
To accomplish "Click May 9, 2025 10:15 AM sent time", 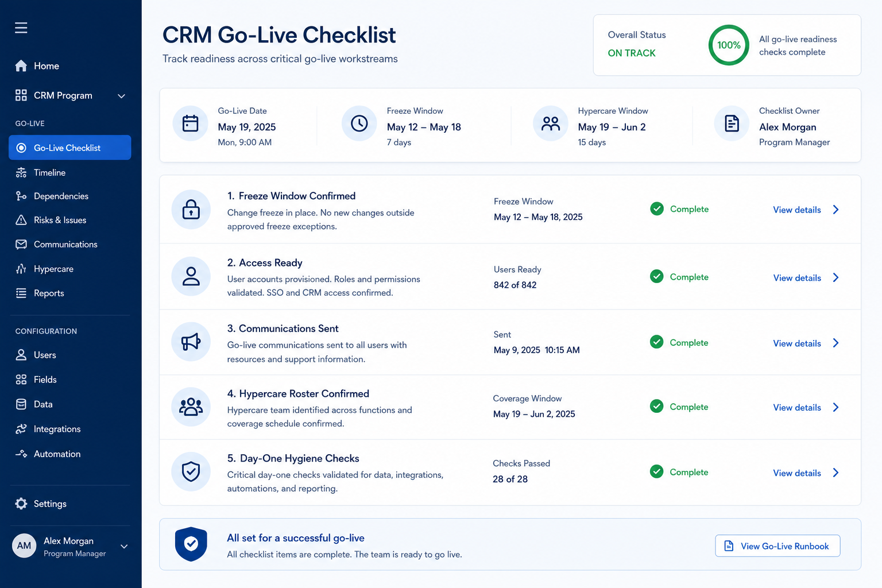I will point(537,350).
